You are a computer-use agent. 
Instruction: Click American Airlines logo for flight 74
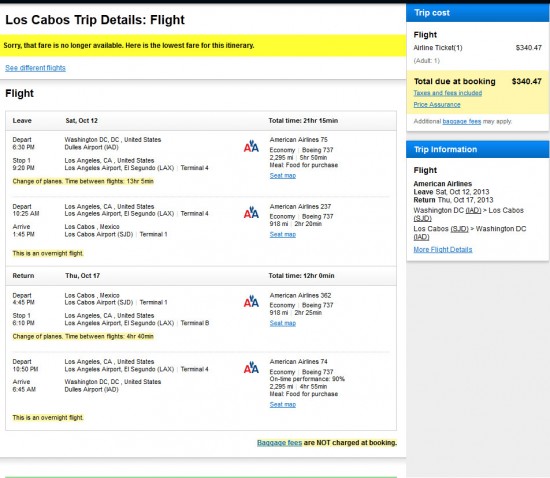coord(251,367)
